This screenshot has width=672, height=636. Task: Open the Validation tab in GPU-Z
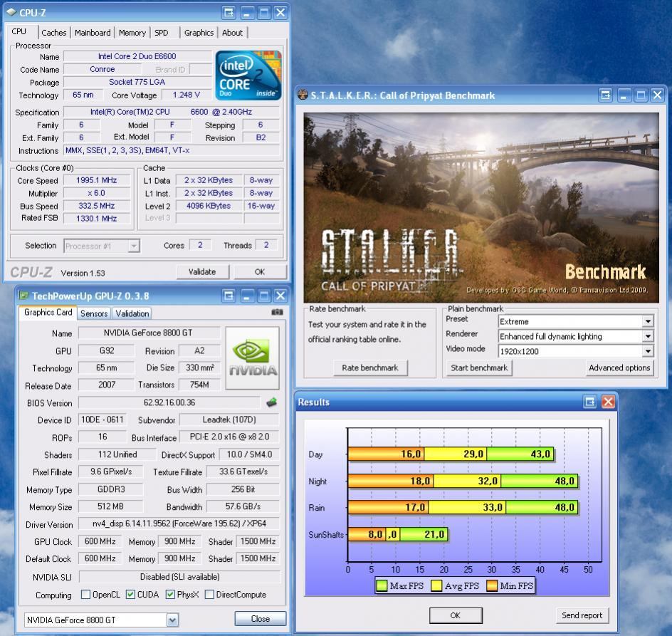point(132,313)
